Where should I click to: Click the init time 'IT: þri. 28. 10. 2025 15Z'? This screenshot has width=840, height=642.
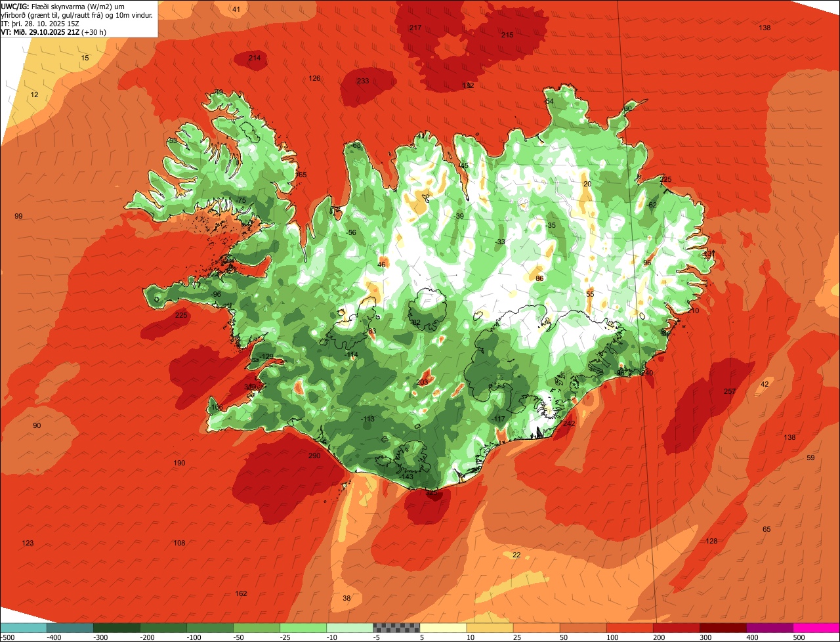click(40, 23)
